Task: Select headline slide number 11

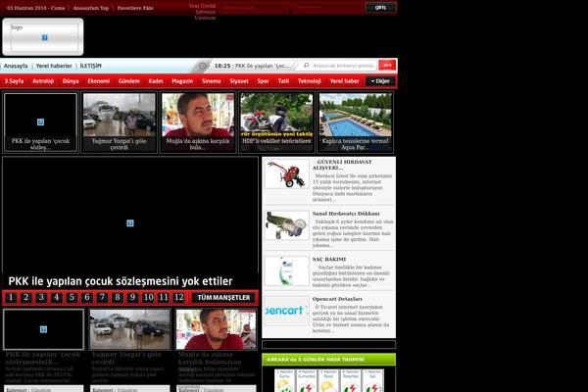Action: point(164,298)
